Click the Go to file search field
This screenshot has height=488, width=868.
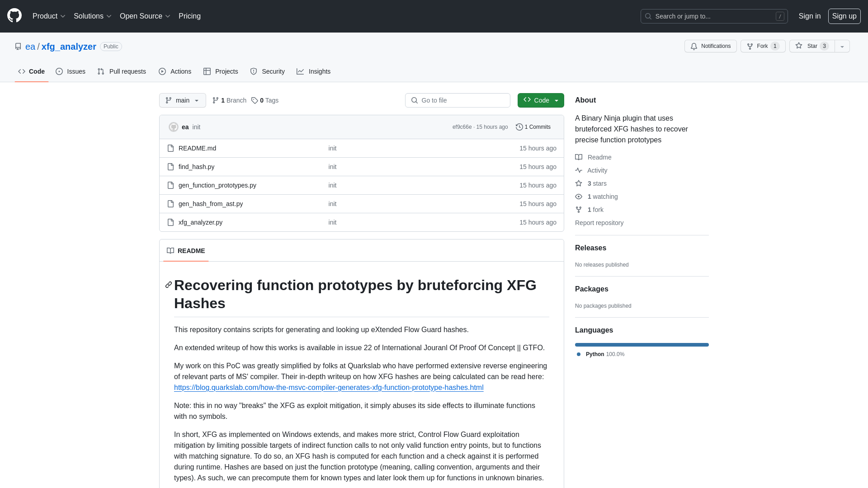pos(458,100)
